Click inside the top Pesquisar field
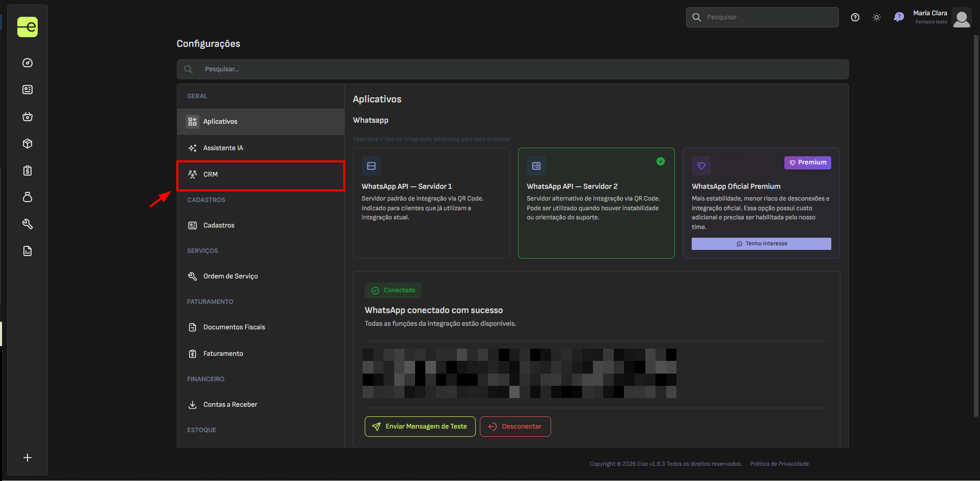The width and height of the screenshot is (980, 481). point(763,17)
